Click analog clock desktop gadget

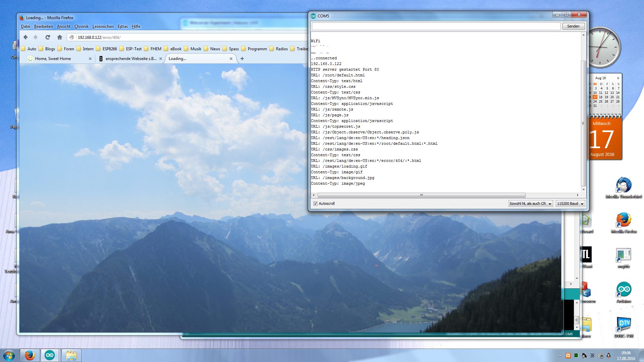click(x=604, y=47)
